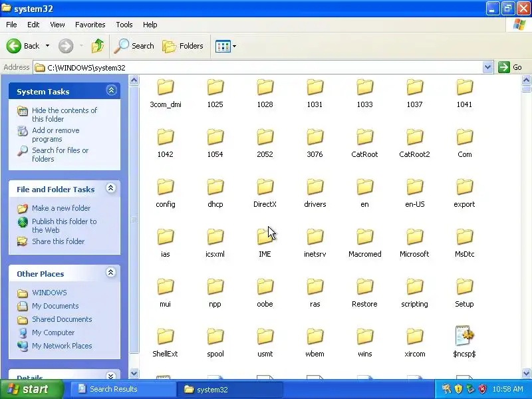Click Hide the contents of this folder
The width and height of the screenshot is (532, 399).
point(65,114)
